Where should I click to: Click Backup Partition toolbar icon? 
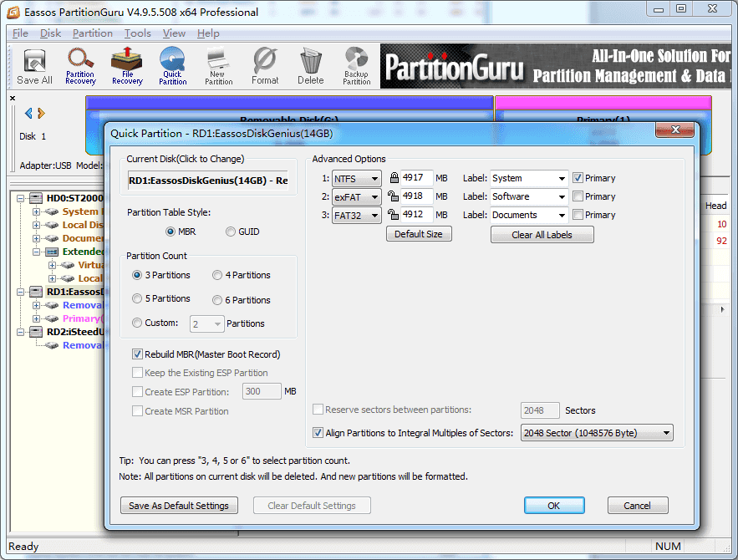tap(356, 66)
